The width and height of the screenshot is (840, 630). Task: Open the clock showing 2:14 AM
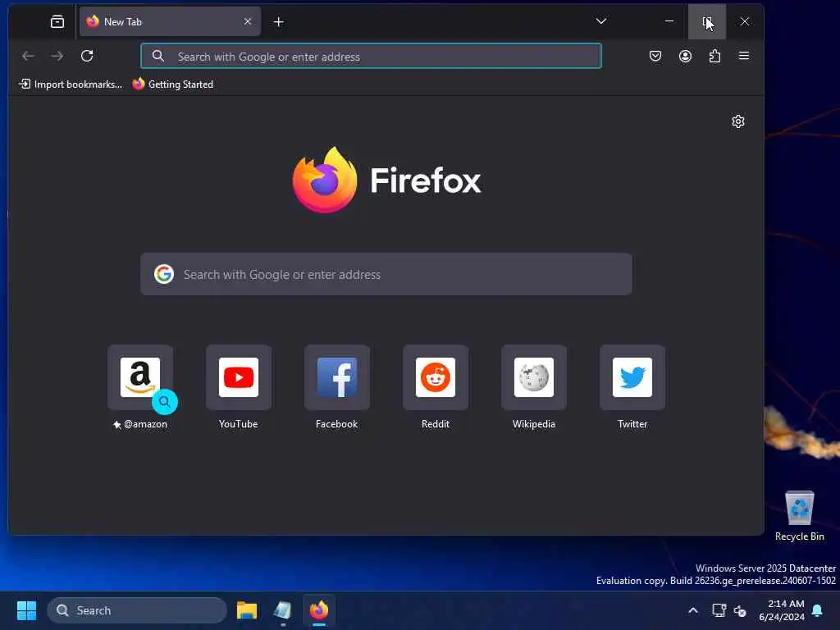pos(782,610)
